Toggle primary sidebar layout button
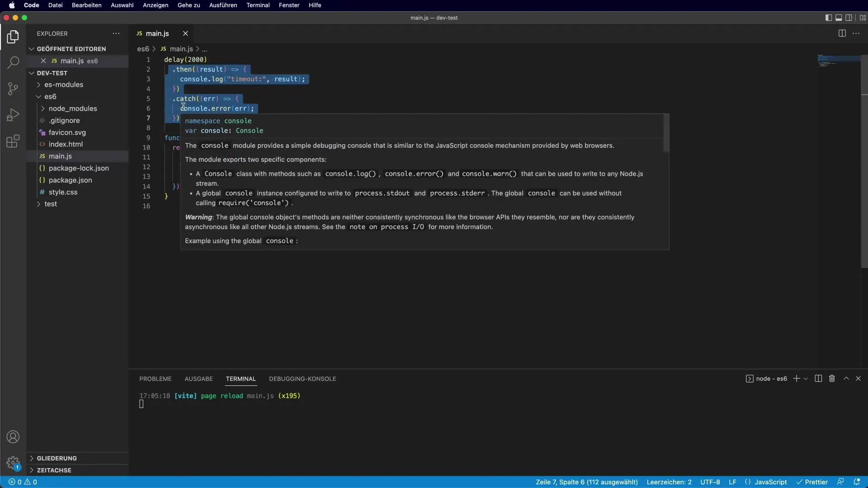Screen dimensions: 868x488 [828, 18]
